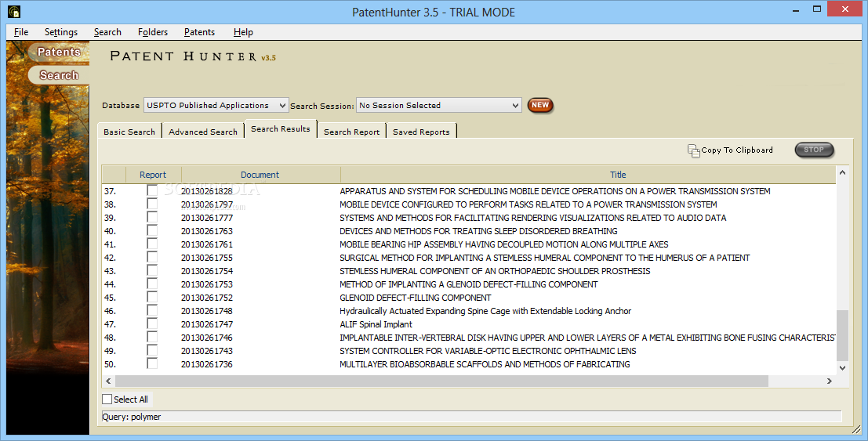Check report box for row 38
This screenshot has width=868, height=441.
point(151,204)
